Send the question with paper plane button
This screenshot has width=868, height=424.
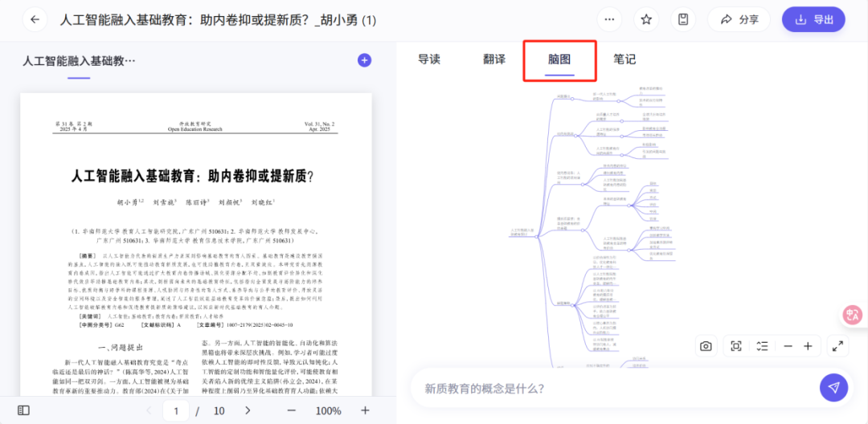pyautogui.click(x=833, y=388)
